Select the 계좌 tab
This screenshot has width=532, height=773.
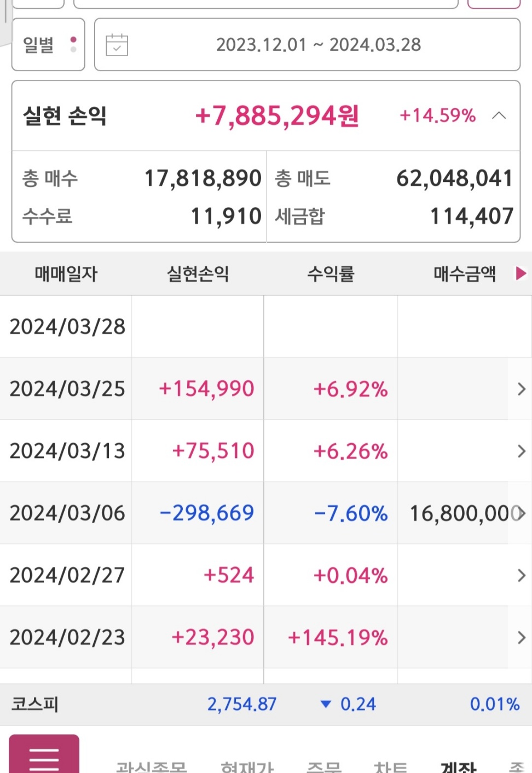point(458,766)
